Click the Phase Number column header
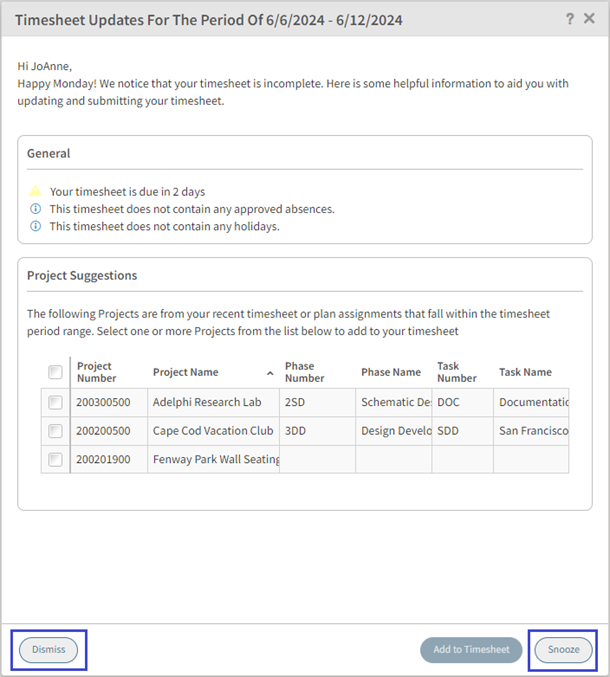This screenshot has width=610, height=677. [x=304, y=372]
